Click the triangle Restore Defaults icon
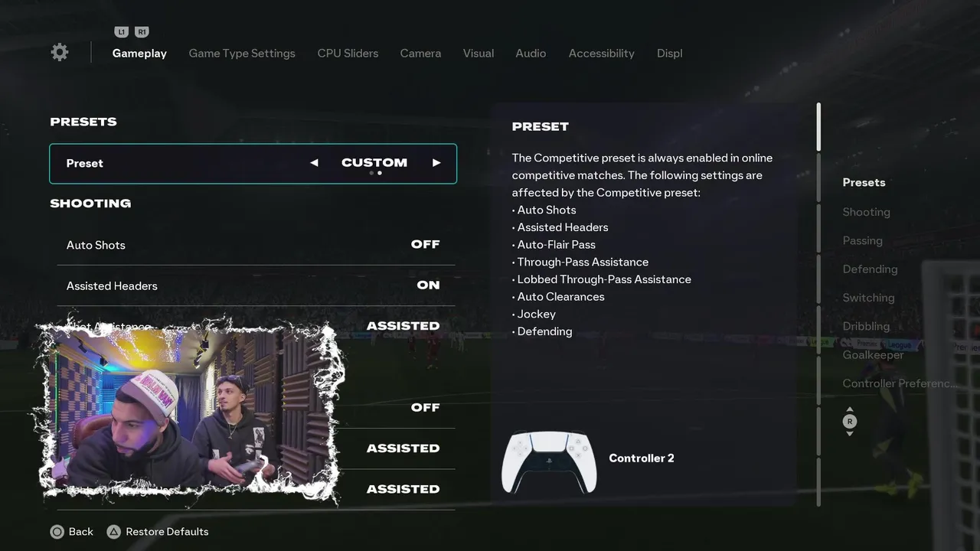Viewport: 980px width, 551px height. 113,532
